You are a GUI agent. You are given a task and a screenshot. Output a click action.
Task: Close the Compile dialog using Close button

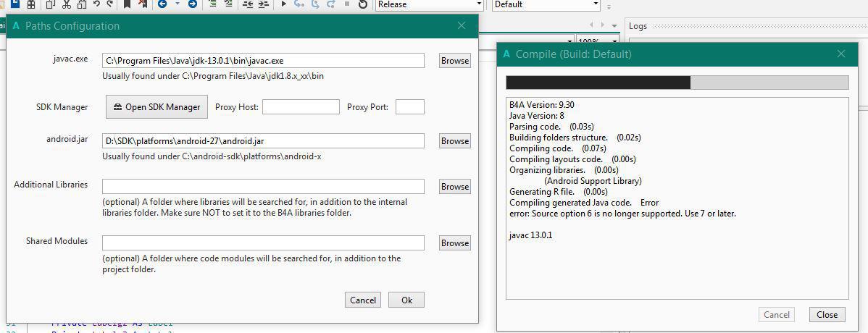(826, 314)
